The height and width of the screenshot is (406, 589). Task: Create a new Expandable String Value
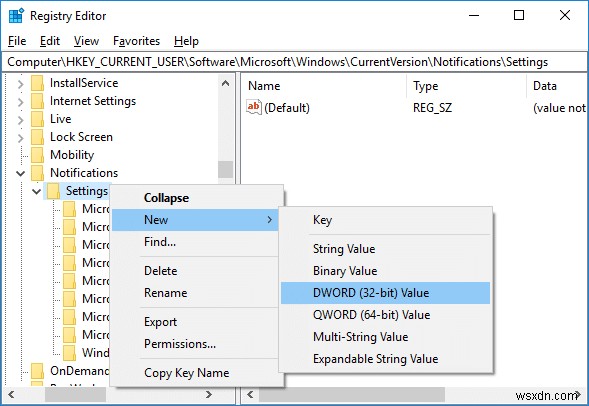[385, 359]
